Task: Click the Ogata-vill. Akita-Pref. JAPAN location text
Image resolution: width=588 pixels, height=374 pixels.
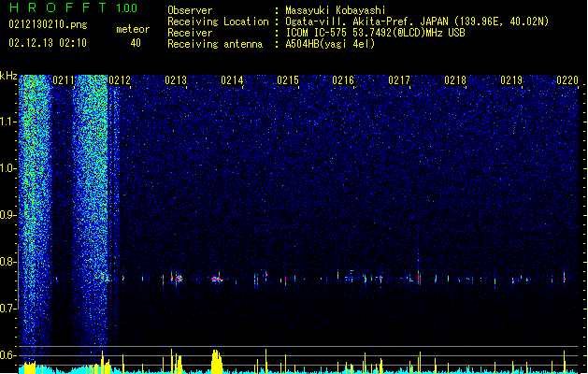Action: tap(416, 22)
